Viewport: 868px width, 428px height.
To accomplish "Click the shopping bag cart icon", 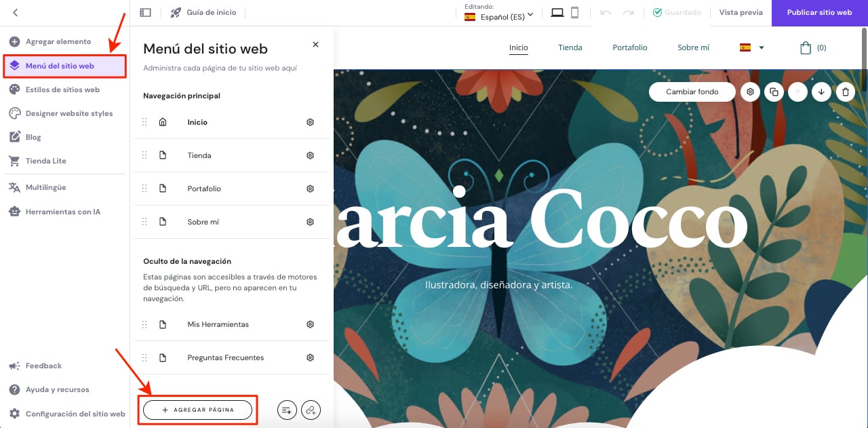I will (x=806, y=47).
